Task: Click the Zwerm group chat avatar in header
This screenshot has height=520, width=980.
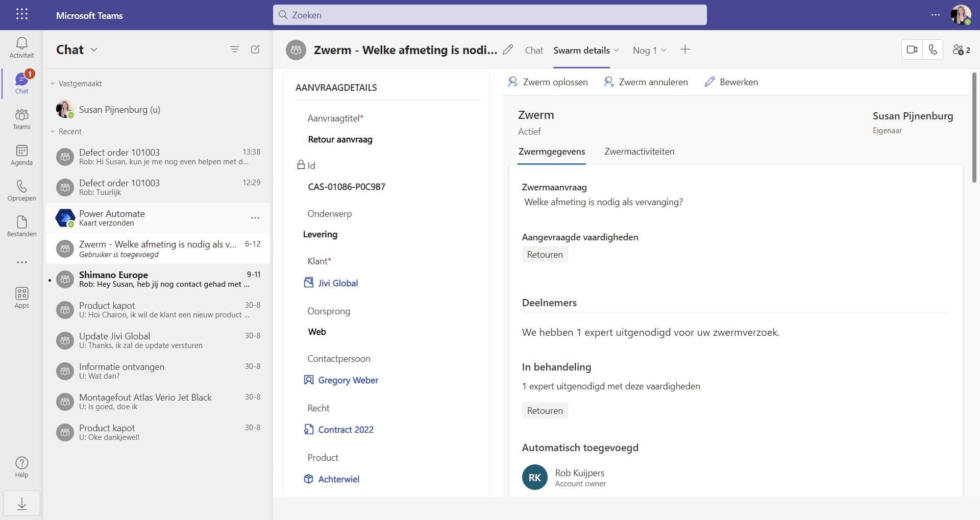Action: click(296, 50)
